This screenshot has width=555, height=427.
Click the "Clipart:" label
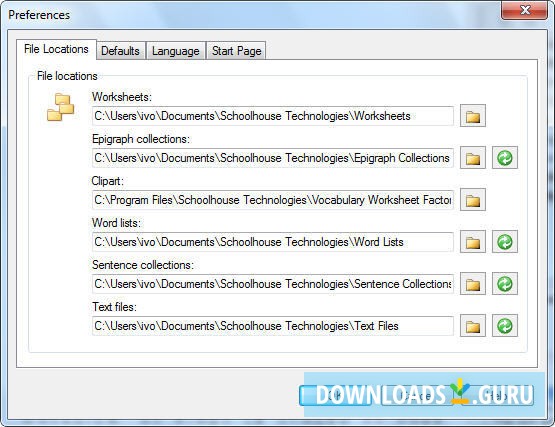click(x=108, y=181)
